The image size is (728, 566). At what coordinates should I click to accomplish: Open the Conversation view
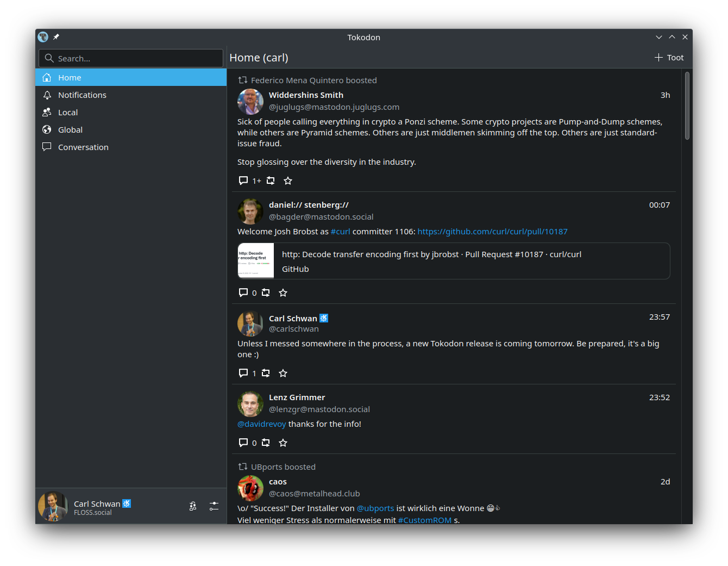point(131,147)
